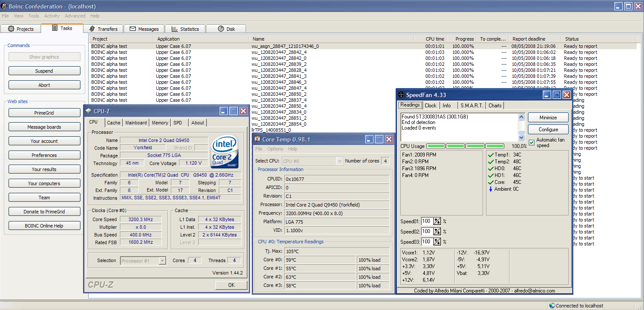
Task: Open the Advanced menu in BOINC
Action: [75, 16]
